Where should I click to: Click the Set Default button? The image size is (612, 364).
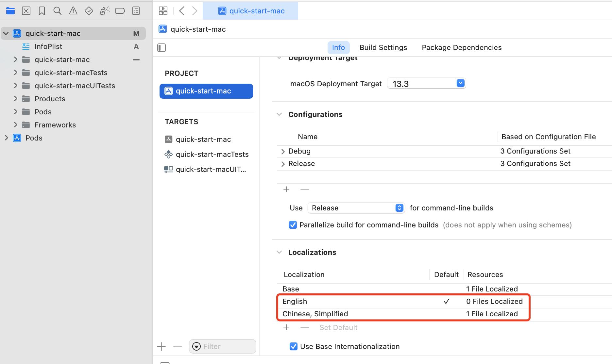[x=338, y=327]
